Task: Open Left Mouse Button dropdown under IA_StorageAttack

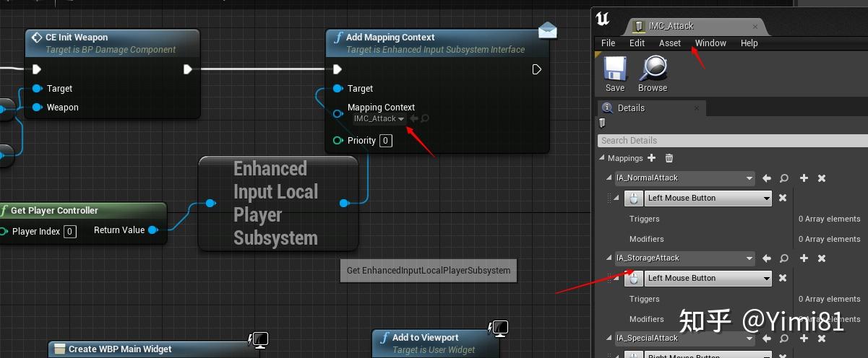Action: (708, 278)
